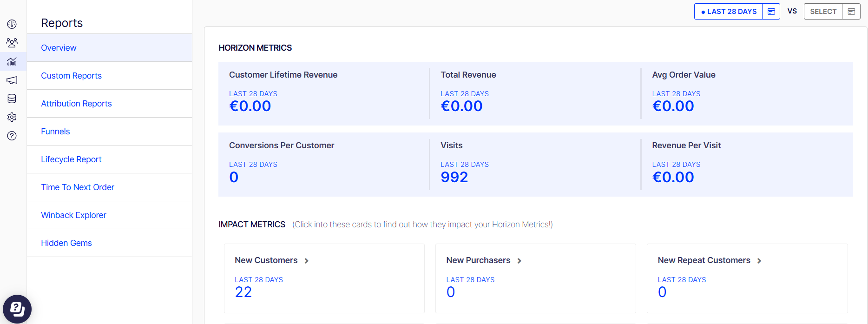The width and height of the screenshot is (868, 324).
Task: Open the New Purchasers impact card
Action: point(536,278)
